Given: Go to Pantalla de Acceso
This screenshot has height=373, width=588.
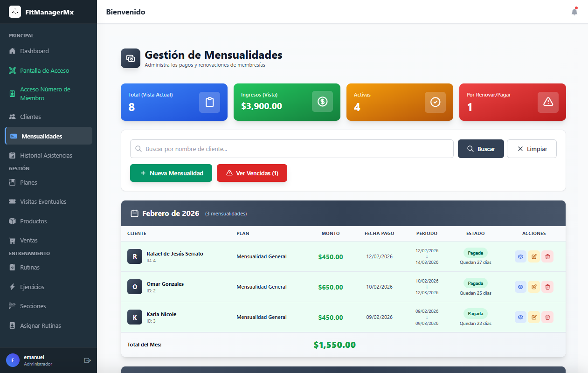Looking at the screenshot, I should pos(44,70).
